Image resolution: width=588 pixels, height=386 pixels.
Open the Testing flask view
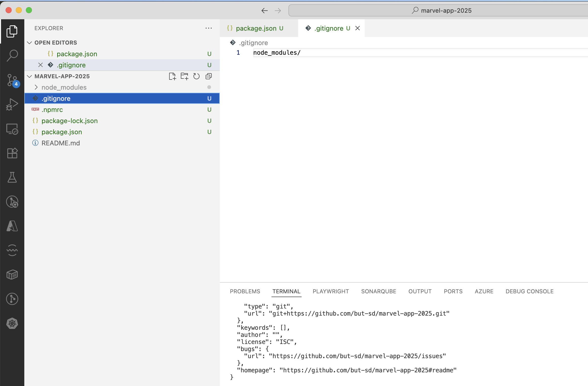[x=12, y=177]
